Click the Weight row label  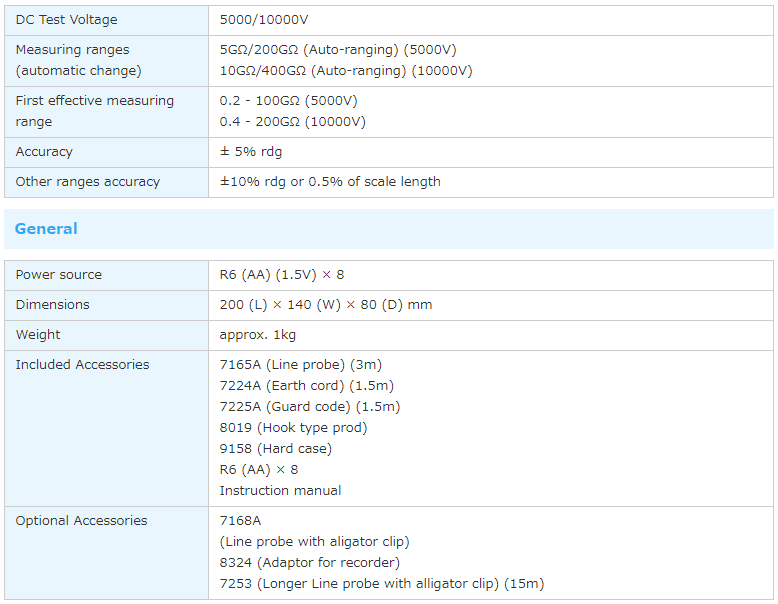coord(38,335)
